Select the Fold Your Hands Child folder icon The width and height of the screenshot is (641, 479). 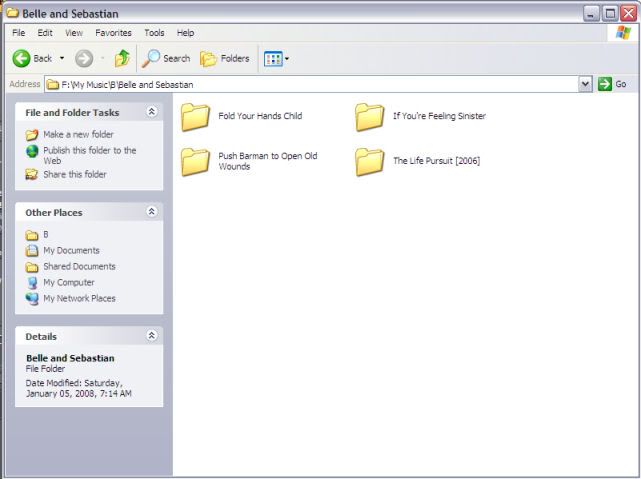click(x=195, y=117)
